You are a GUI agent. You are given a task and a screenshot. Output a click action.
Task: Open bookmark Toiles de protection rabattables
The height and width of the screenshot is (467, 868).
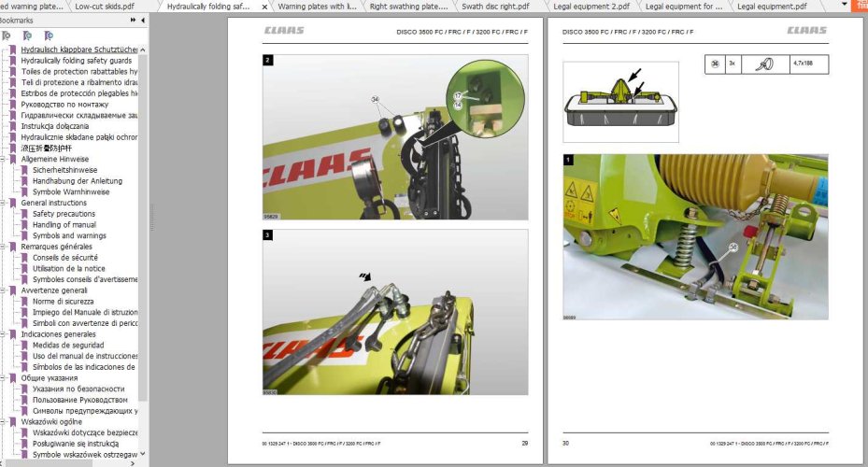[79, 71]
